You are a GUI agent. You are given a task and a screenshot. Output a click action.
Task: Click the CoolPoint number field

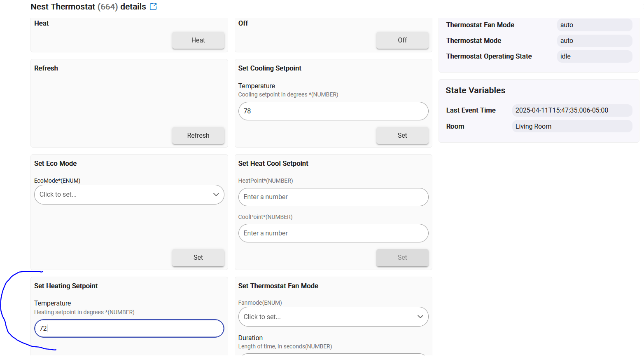tap(334, 233)
